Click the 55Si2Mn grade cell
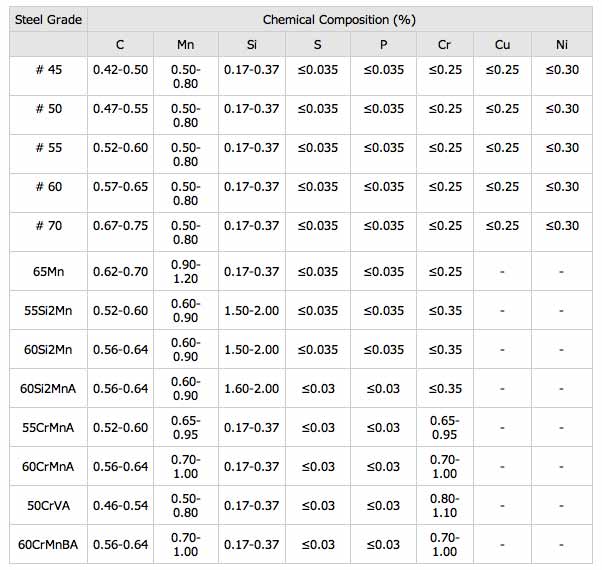602x570 pixels. [48, 310]
